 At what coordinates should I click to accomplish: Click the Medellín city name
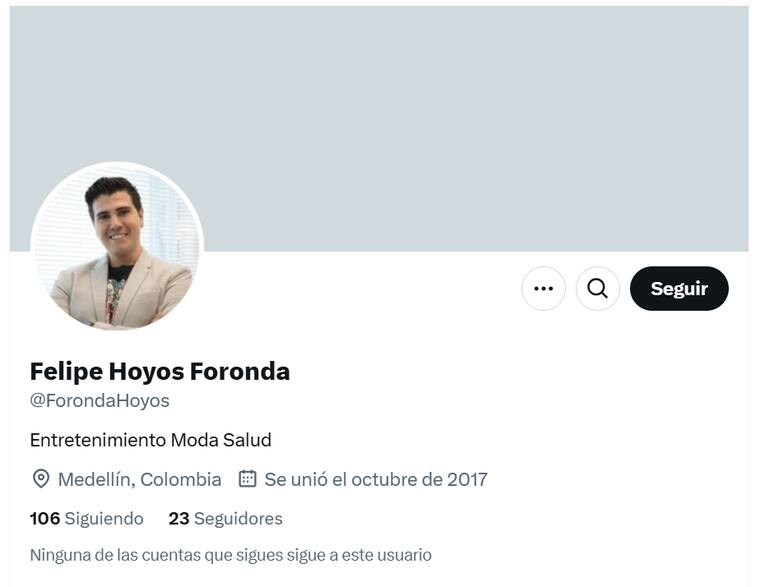(94, 479)
